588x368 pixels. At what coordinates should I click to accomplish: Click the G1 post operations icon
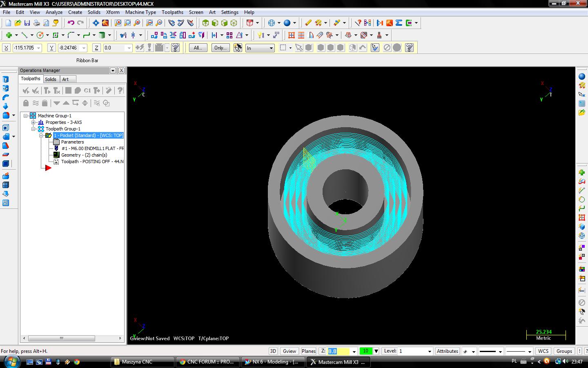pyautogui.click(x=87, y=90)
